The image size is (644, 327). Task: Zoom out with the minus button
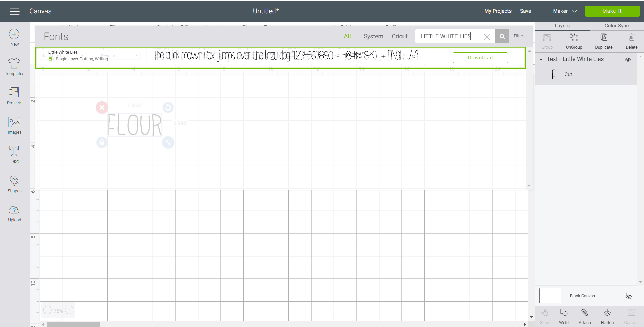(x=48, y=310)
